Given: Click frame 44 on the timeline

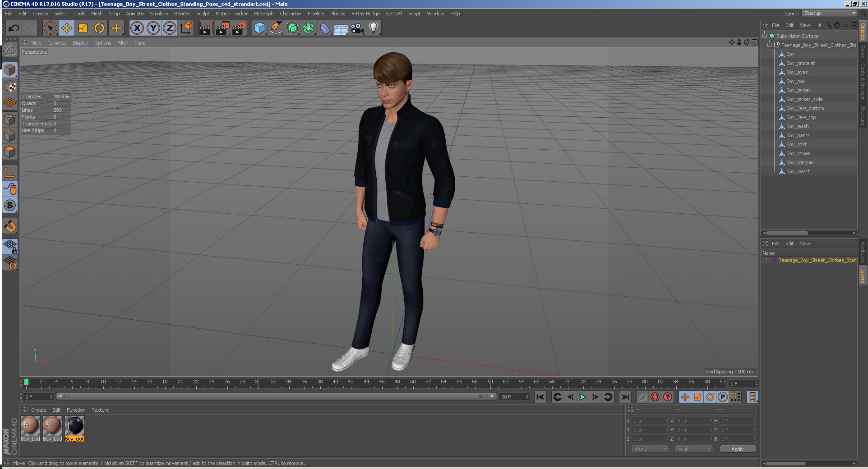Looking at the screenshot, I should [x=366, y=382].
